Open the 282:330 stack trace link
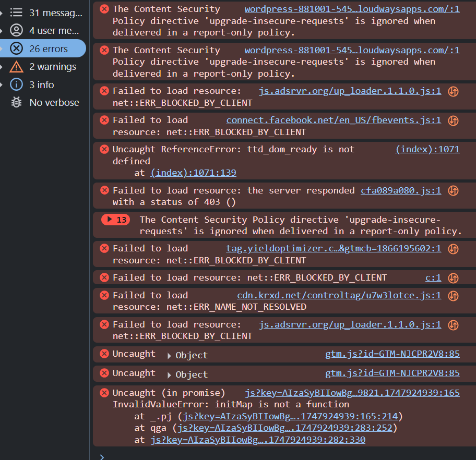Viewport: 476px width, 460px height. click(258, 440)
